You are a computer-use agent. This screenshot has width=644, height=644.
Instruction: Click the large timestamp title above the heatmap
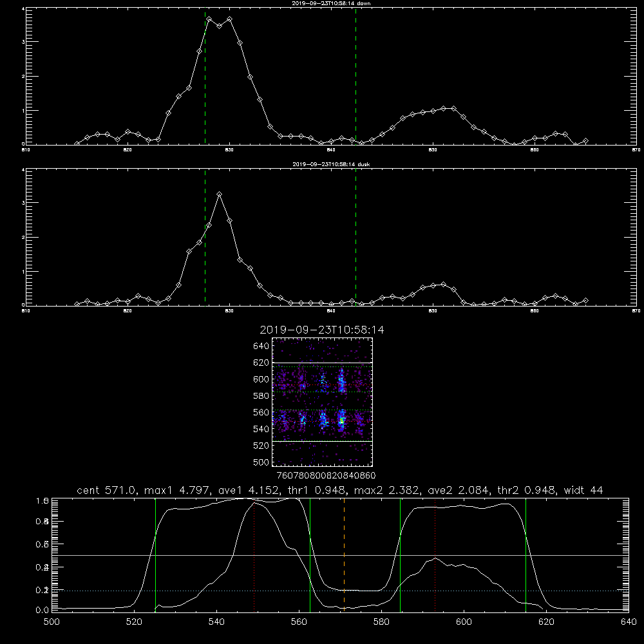322,330
